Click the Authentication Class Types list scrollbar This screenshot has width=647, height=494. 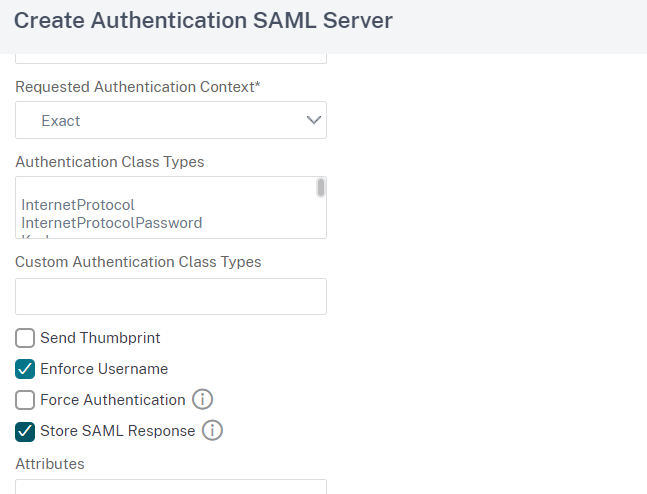[x=320, y=188]
